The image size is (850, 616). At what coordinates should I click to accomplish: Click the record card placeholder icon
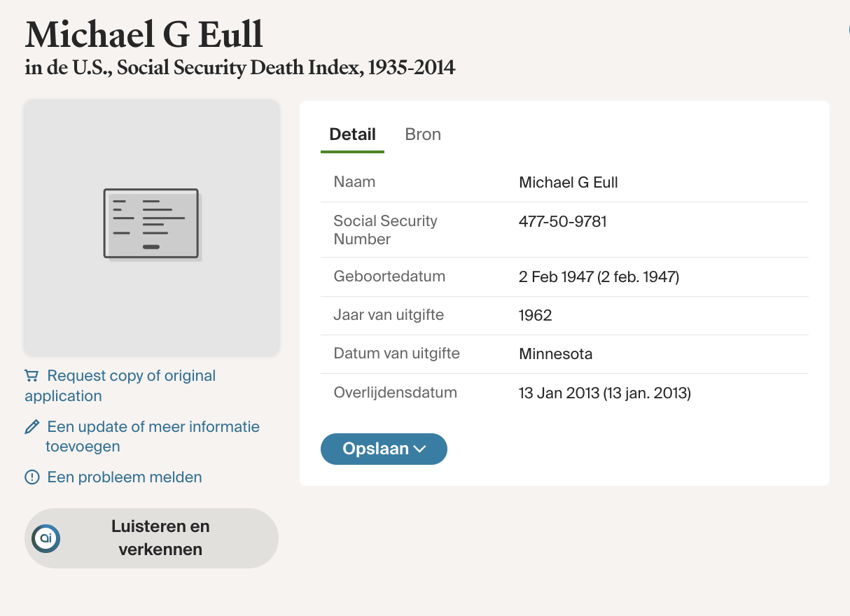click(151, 224)
